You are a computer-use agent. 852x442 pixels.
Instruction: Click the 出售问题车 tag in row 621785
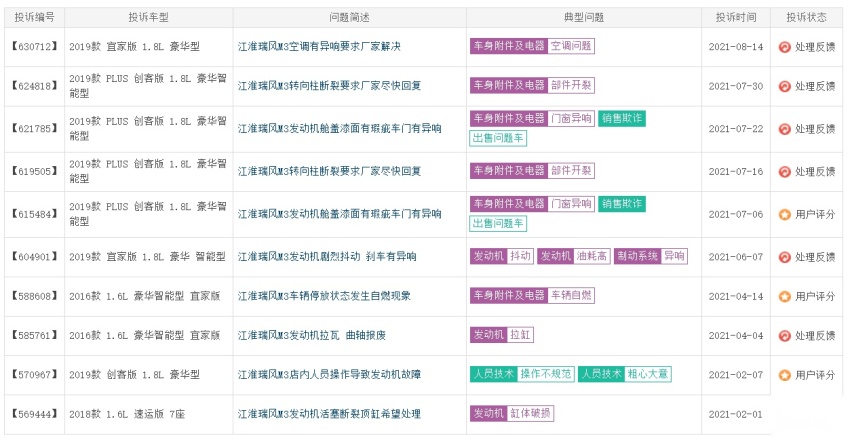[498, 138]
